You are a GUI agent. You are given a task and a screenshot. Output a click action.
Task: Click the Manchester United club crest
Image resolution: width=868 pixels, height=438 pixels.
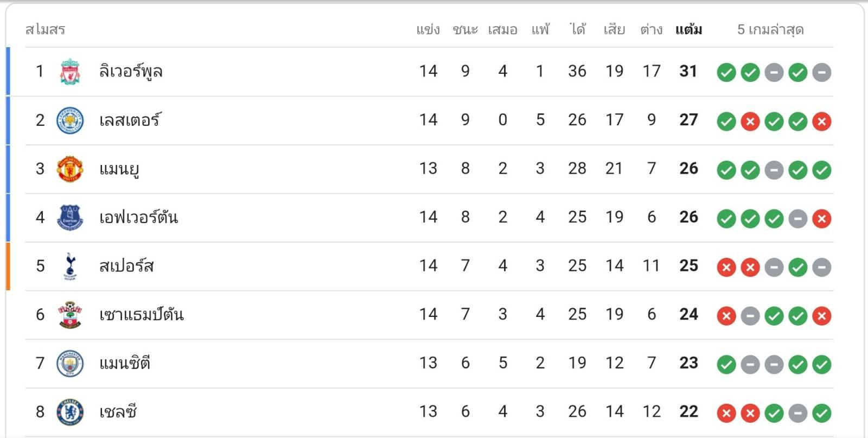click(70, 169)
